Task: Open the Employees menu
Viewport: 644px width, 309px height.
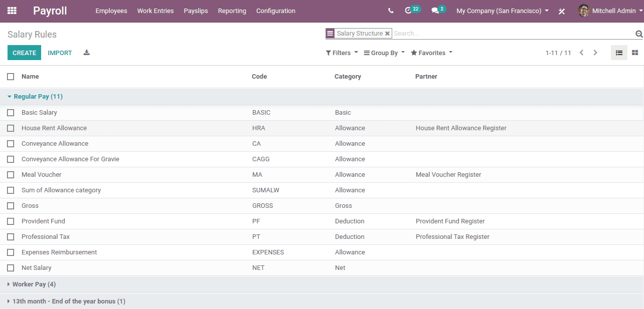Action: pyautogui.click(x=111, y=11)
